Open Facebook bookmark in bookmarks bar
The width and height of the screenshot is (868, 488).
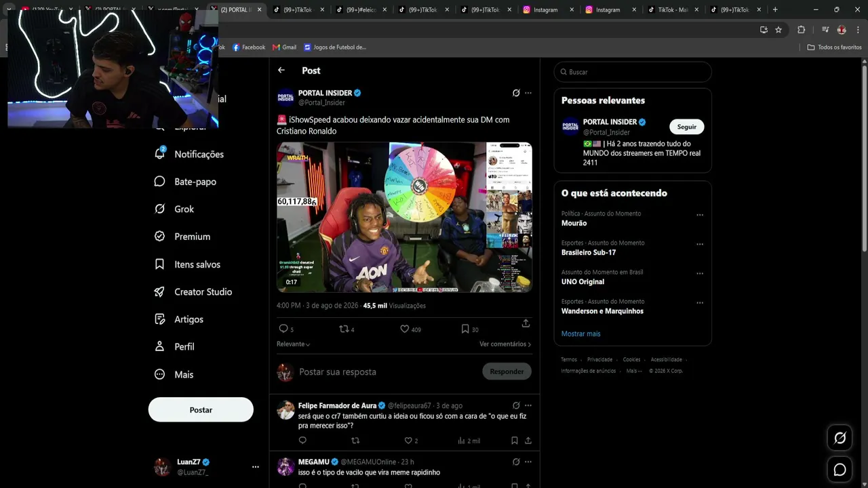point(249,47)
